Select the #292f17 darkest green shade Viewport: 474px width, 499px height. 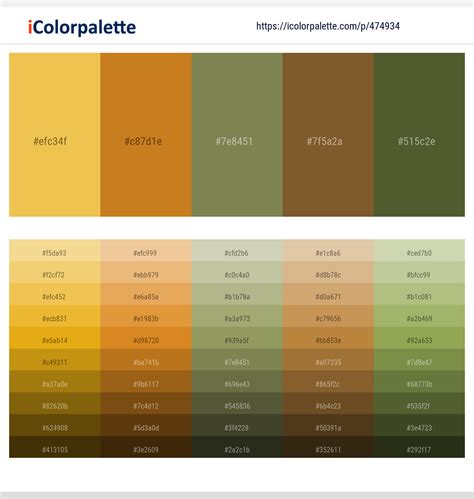pos(419,447)
